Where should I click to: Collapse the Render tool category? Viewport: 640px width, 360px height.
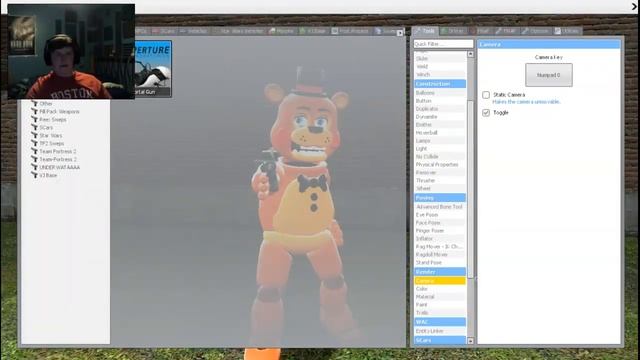pyautogui.click(x=440, y=272)
